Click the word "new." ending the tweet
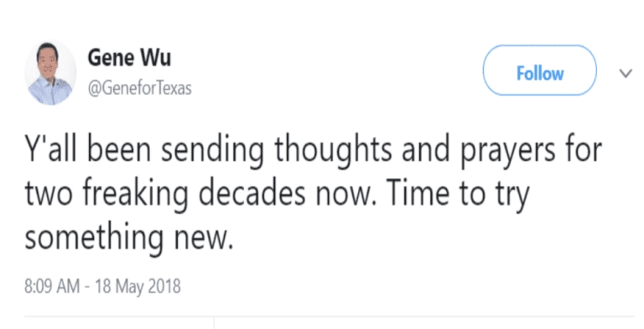Image resolution: width=644 pixels, height=329 pixels. click(202, 239)
